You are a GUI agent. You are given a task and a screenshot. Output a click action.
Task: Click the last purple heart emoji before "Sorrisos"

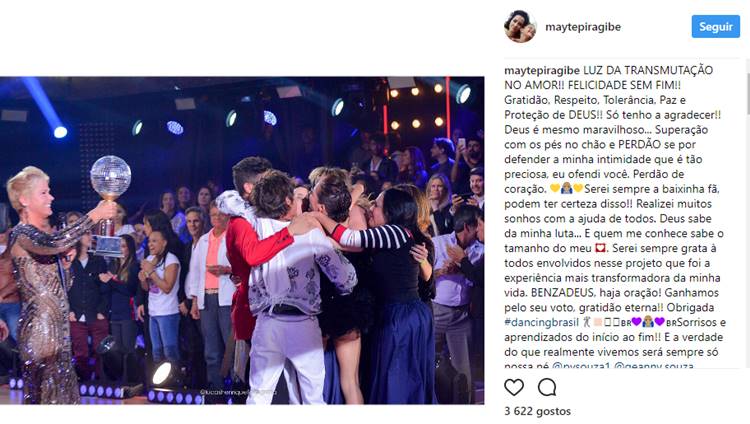coord(660,322)
